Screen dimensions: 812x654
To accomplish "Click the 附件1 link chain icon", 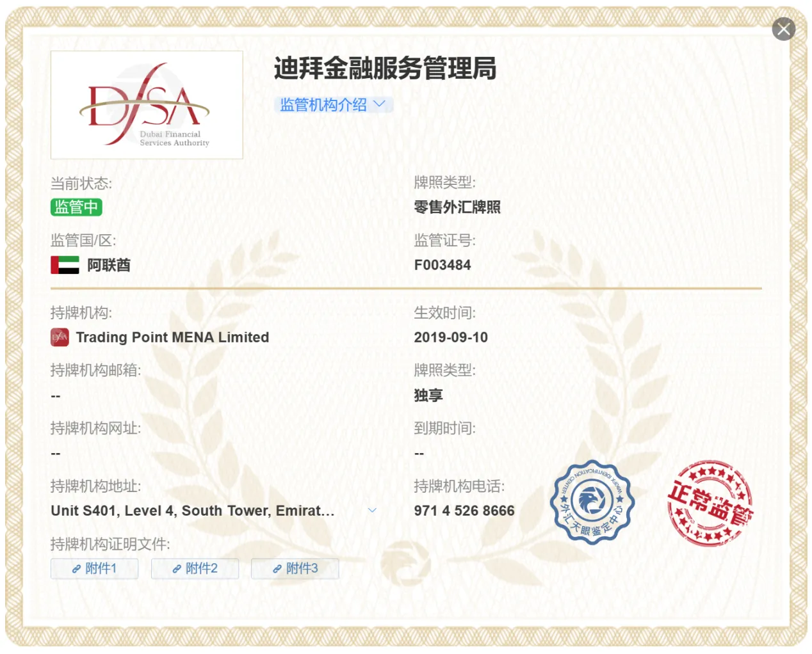I will (76, 569).
